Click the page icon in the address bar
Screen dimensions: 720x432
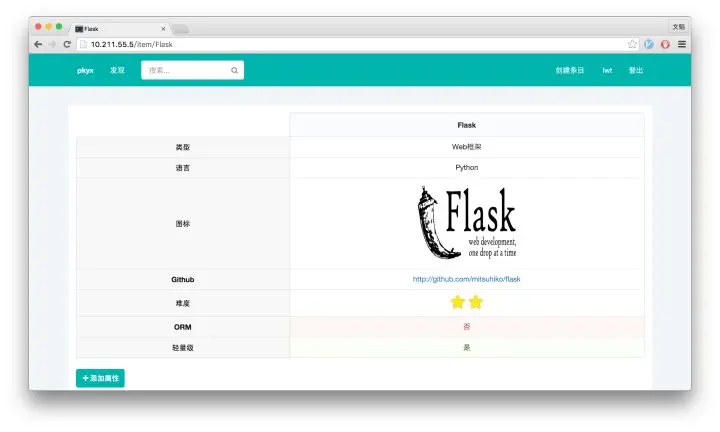click(83, 44)
